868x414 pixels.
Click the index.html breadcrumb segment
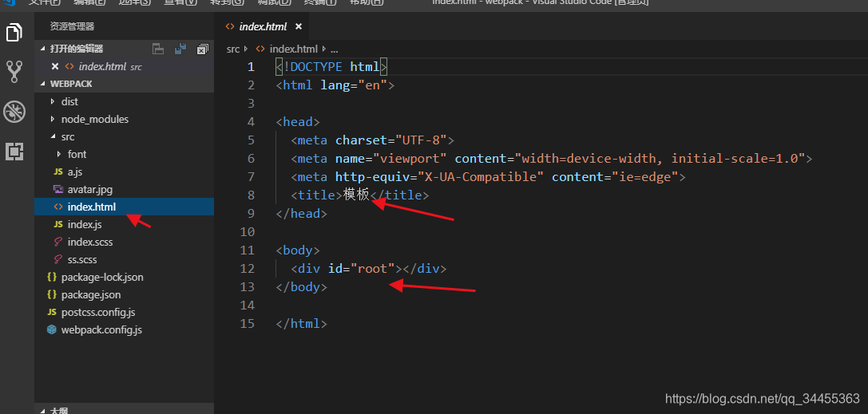pyautogui.click(x=293, y=49)
